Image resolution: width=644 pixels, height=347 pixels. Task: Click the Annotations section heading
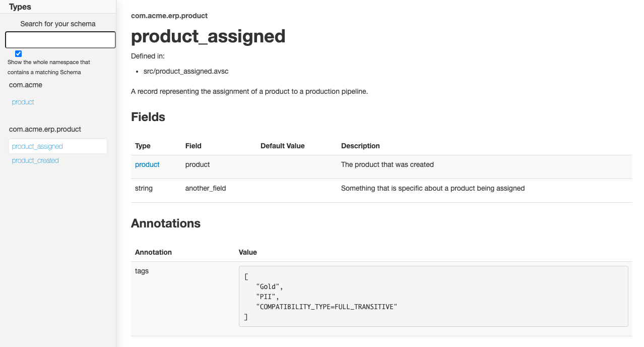pos(166,223)
